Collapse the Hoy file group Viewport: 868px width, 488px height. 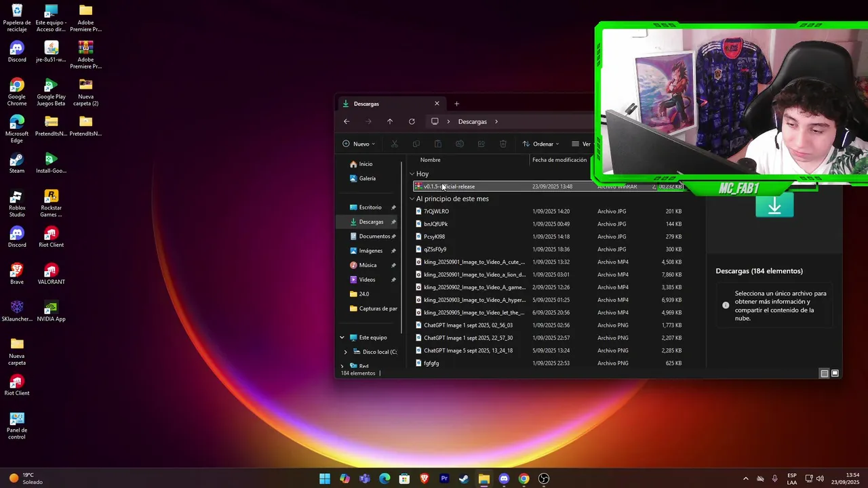(412, 174)
